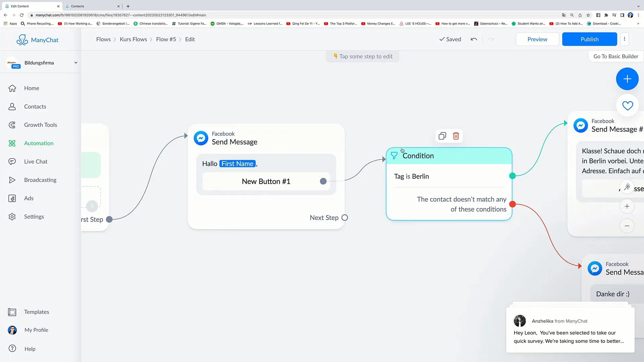The width and height of the screenshot is (644, 362).
Task: Click the Kurs Flows breadcrumb
Action: 133,39
